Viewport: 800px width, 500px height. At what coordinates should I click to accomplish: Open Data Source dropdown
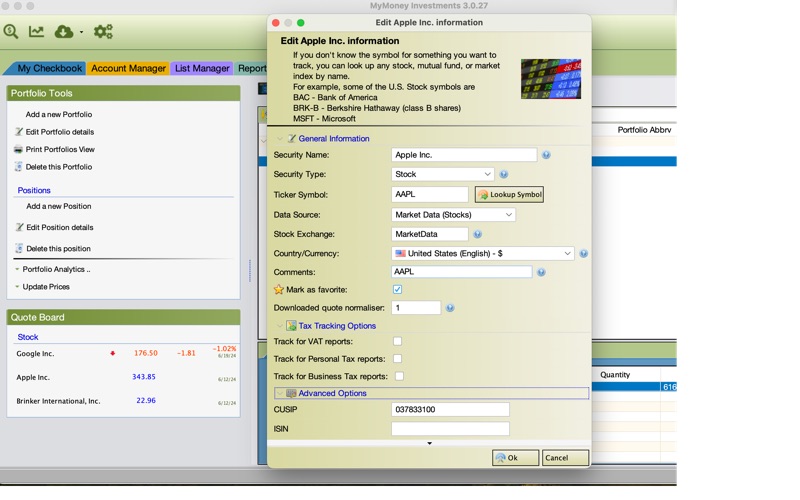click(x=453, y=215)
